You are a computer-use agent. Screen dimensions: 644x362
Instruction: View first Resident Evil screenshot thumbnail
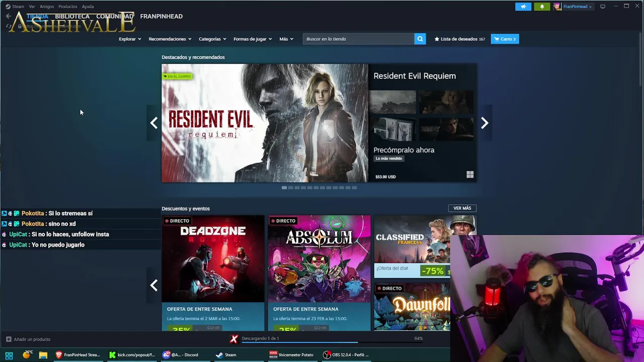392,102
